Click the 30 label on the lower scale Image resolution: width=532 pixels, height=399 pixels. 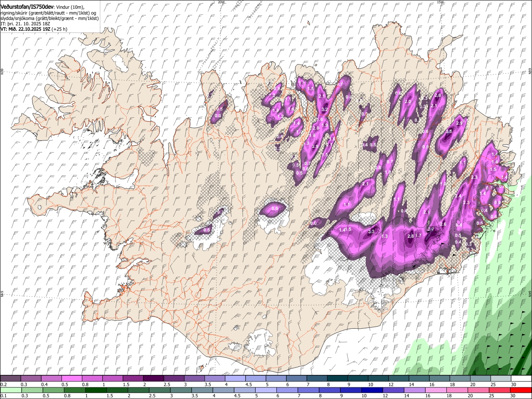pos(514,396)
